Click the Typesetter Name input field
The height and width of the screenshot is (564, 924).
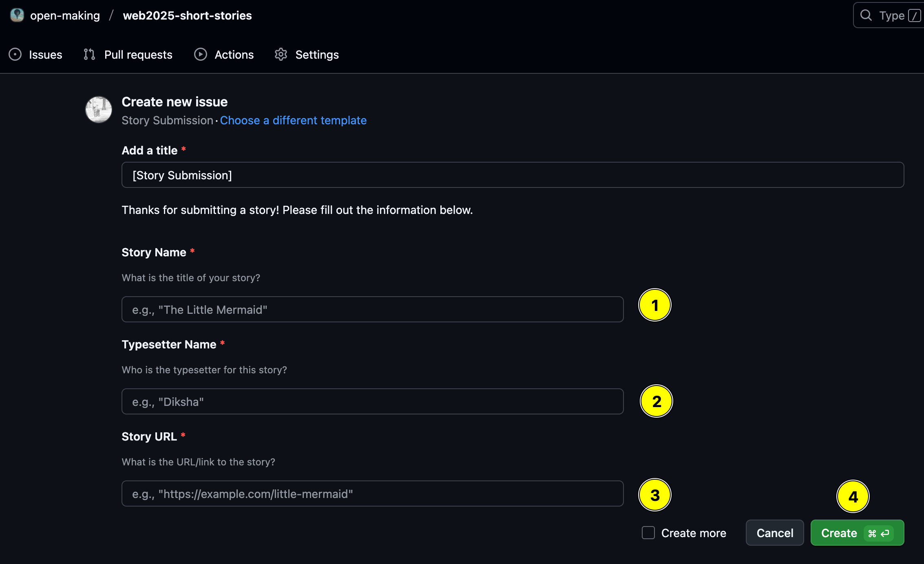pos(372,401)
